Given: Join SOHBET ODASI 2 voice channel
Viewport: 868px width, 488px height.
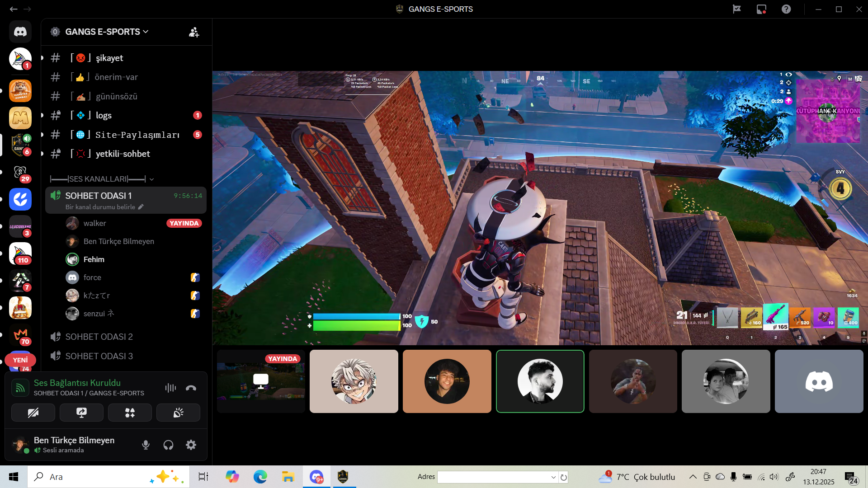Looking at the screenshot, I should (x=126, y=337).
